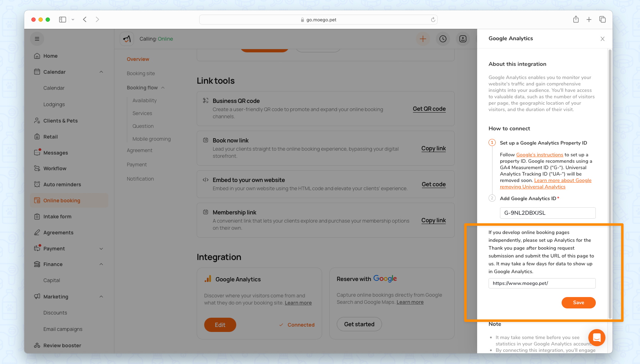The width and height of the screenshot is (640, 364).
Task: Click the MoeGo dog logo icon
Action: pyautogui.click(x=127, y=39)
